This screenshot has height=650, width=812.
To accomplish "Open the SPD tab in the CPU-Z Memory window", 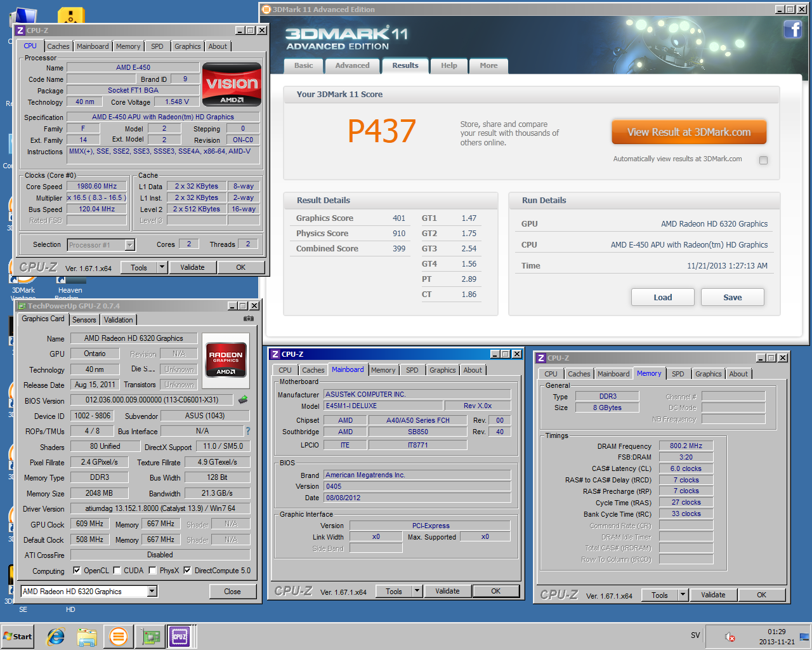I will point(678,374).
